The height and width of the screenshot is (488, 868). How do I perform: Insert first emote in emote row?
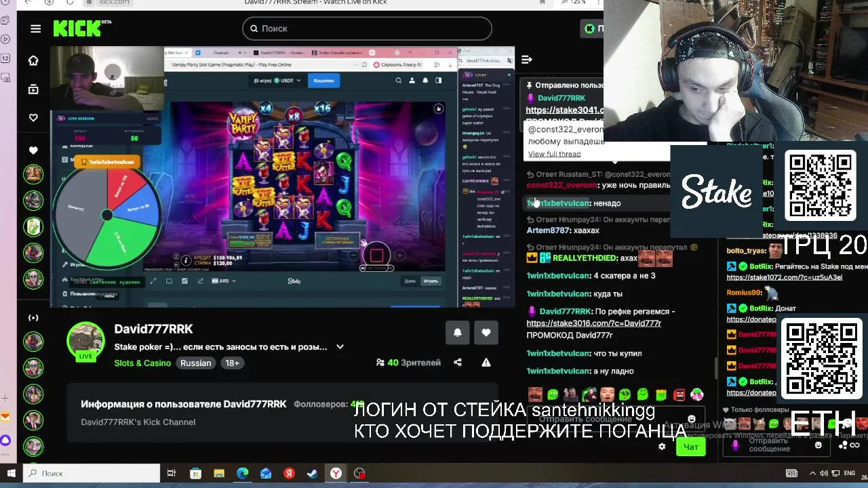534,394
